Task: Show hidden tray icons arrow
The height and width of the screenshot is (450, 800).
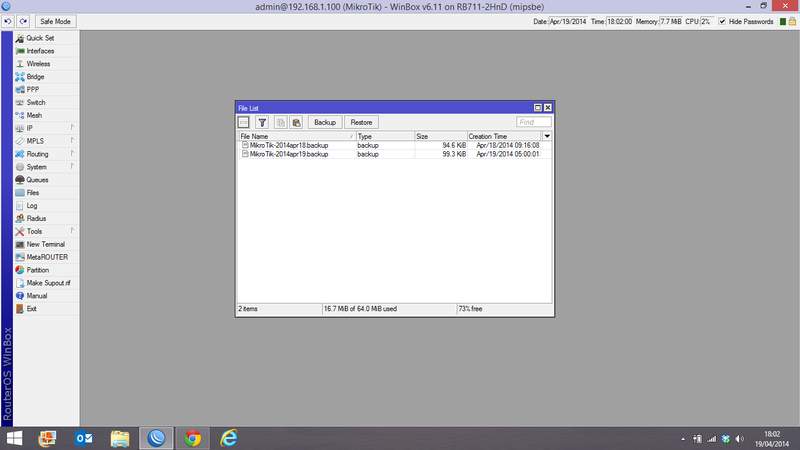Action: (683, 439)
